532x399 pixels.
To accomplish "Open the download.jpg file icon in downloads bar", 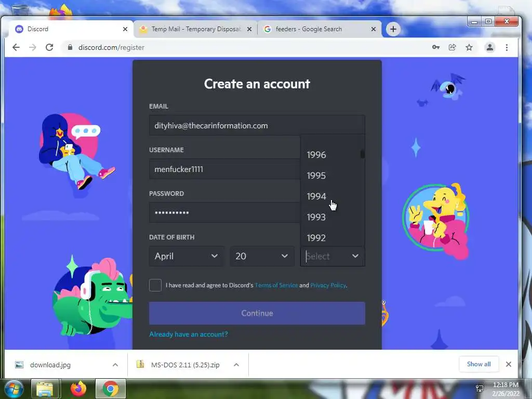I will pyautogui.click(x=19, y=365).
